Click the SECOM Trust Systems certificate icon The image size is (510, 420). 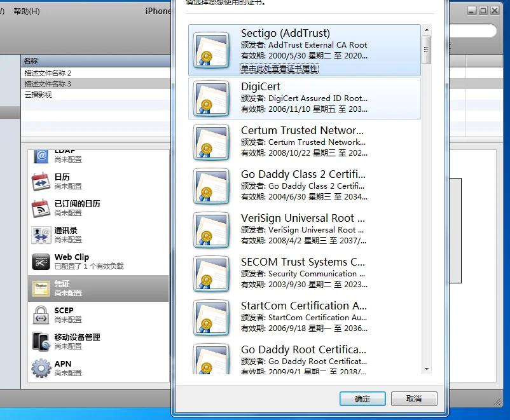tap(211, 274)
